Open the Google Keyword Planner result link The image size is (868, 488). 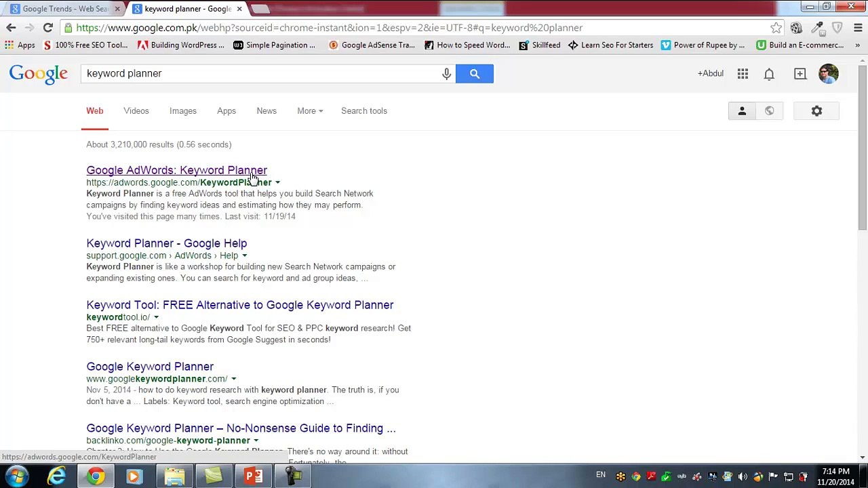150,367
